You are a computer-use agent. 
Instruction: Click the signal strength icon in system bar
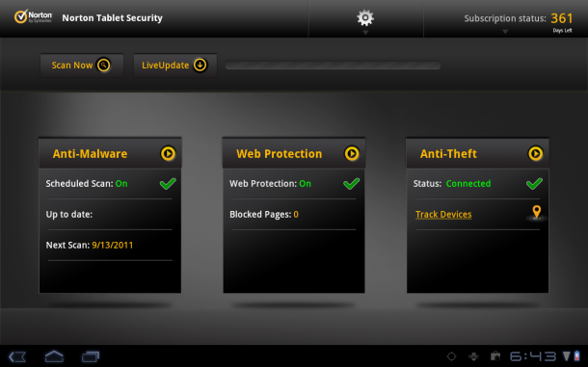(x=566, y=356)
